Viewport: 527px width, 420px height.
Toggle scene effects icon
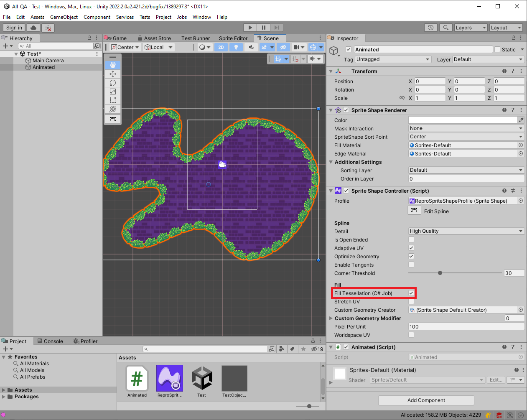(x=264, y=47)
